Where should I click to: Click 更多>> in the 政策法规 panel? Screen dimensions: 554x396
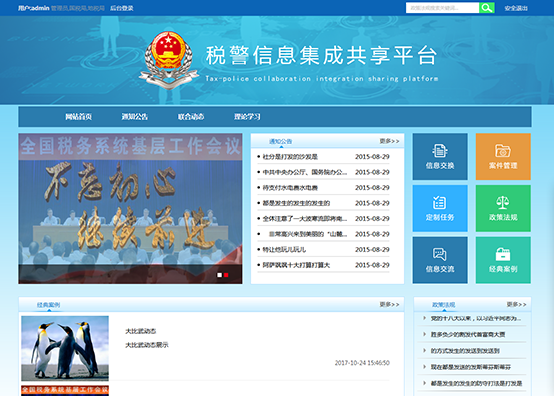(x=517, y=305)
